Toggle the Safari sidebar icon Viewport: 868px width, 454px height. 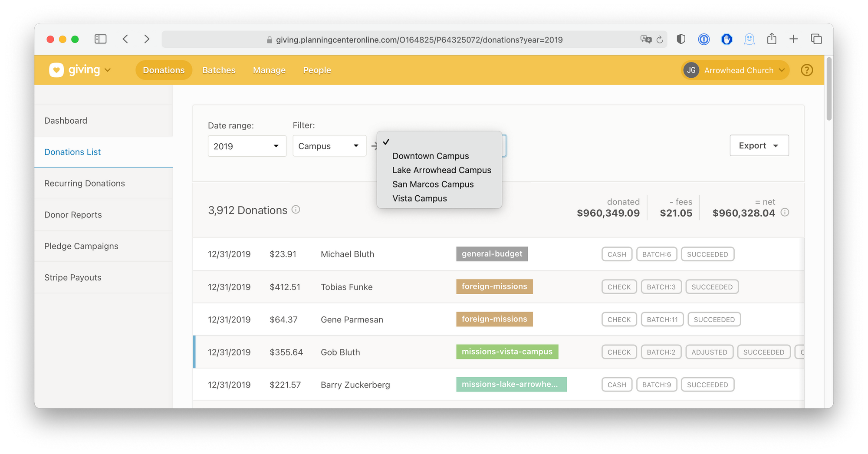(x=100, y=39)
